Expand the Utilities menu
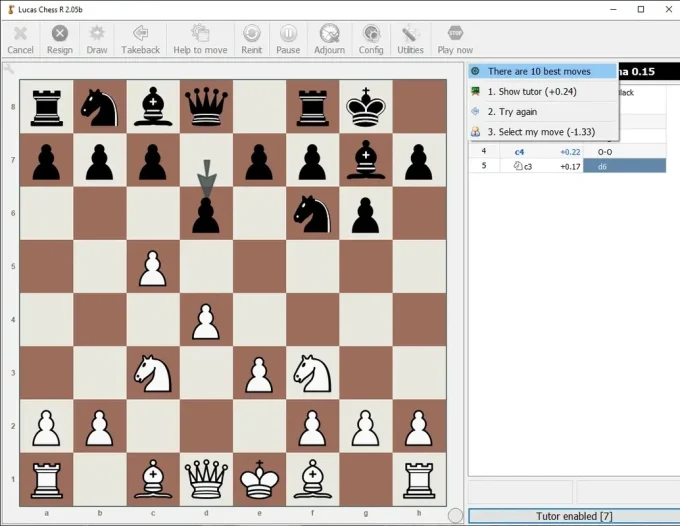This screenshot has height=526, width=680. pos(410,39)
